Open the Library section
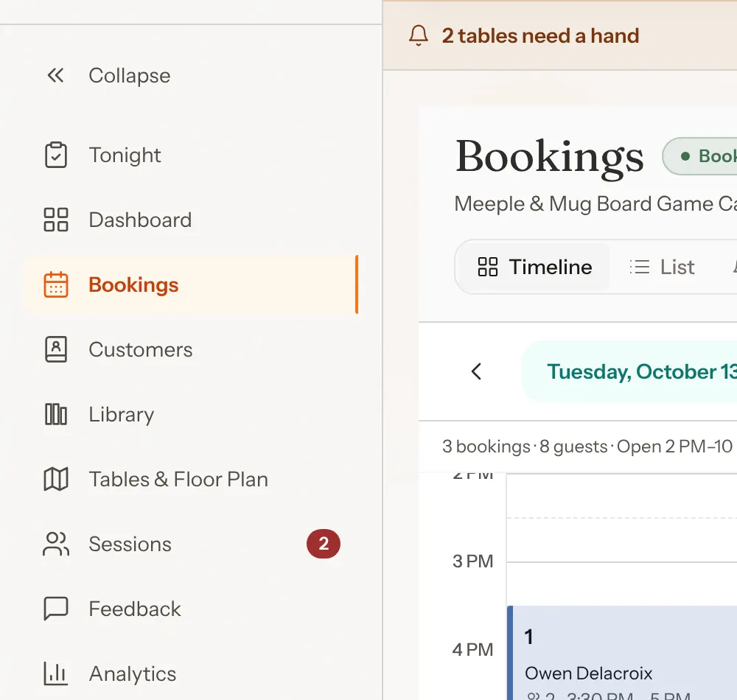The width and height of the screenshot is (737, 700). (x=122, y=414)
